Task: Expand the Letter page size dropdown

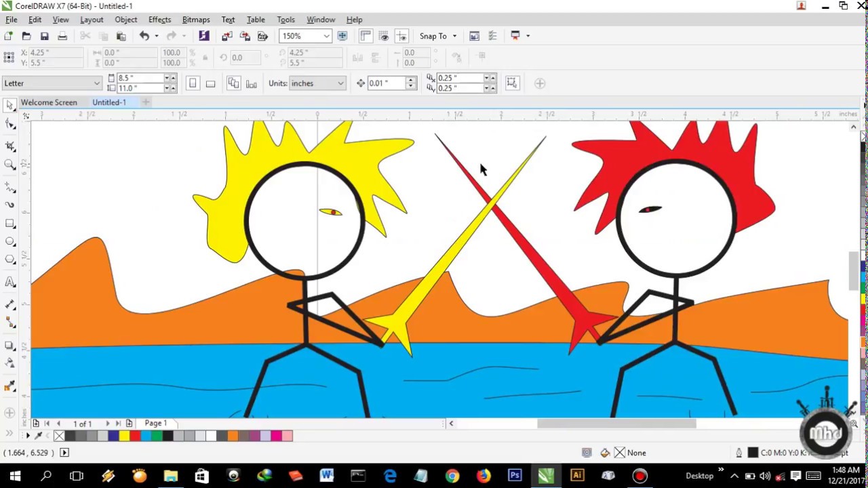Action: (x=97, y=83)
